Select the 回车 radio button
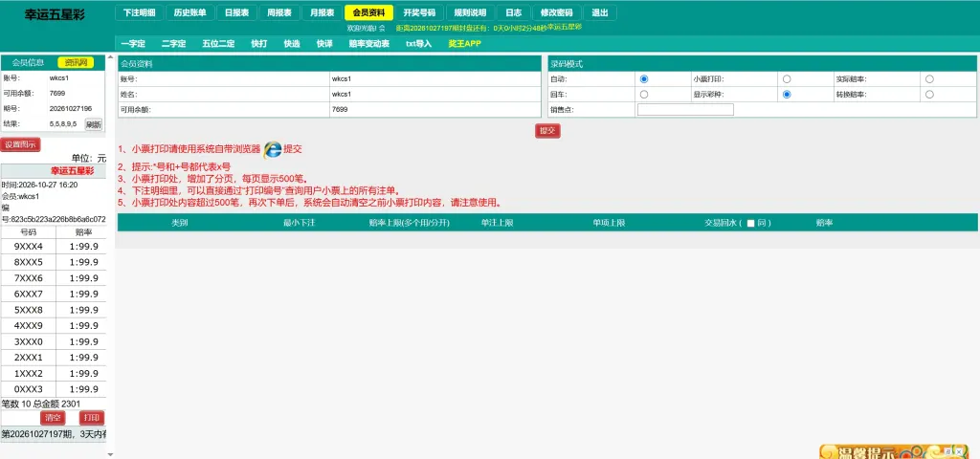980x459 pixels. point(644,95)
